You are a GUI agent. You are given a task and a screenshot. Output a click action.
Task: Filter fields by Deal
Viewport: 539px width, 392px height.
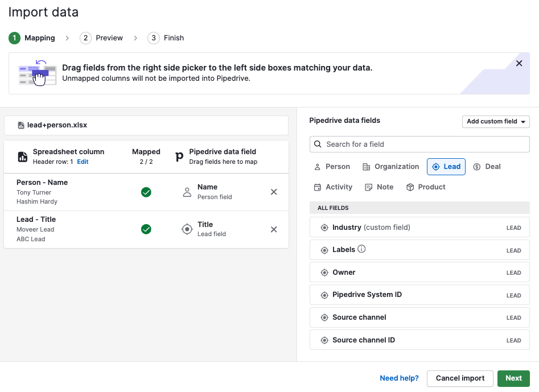coord(487,167)
